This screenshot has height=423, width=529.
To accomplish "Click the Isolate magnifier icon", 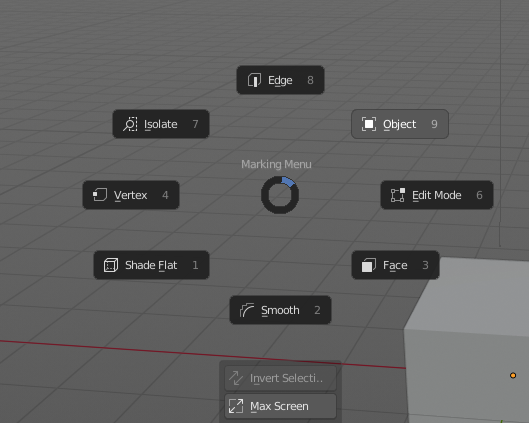I will [130, 124].
